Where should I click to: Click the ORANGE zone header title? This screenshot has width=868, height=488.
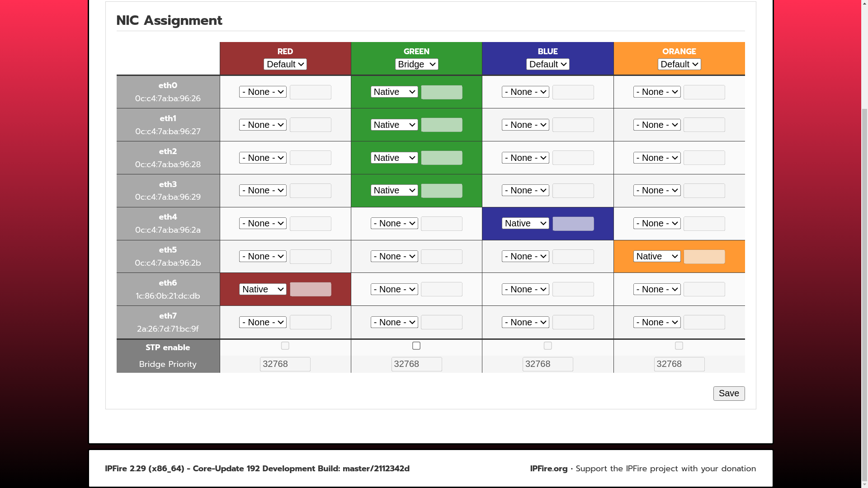tap(679, 52)
